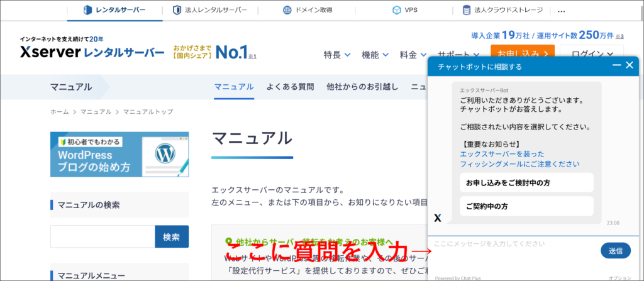
Task: Expand the 機能 menu
Action: pos(375,55)
